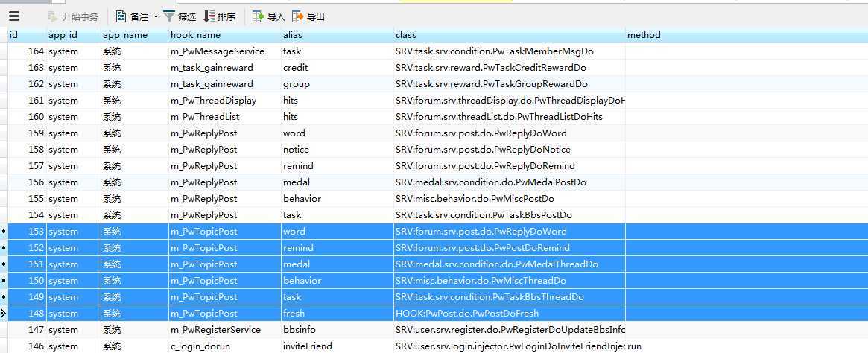This screenshot has width=868, height=353.
Task: Click the alias cell 'group'
Action: pos(337,84)
